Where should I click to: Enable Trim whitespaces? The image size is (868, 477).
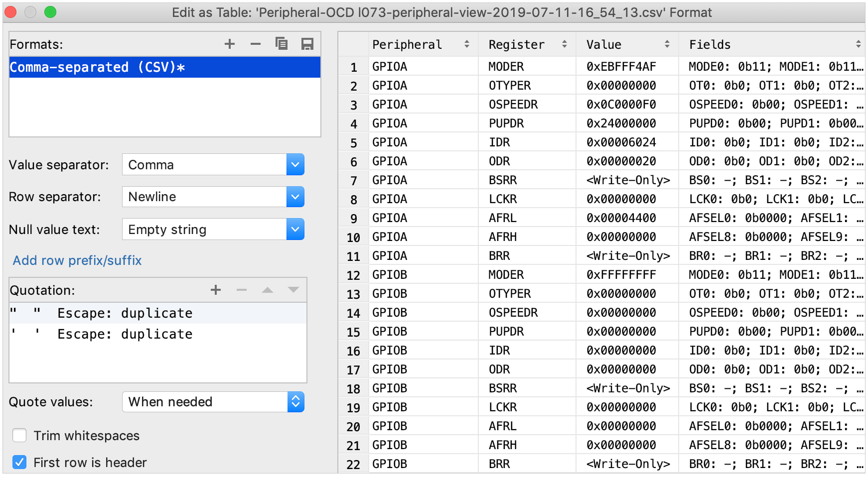click(19, 435)
